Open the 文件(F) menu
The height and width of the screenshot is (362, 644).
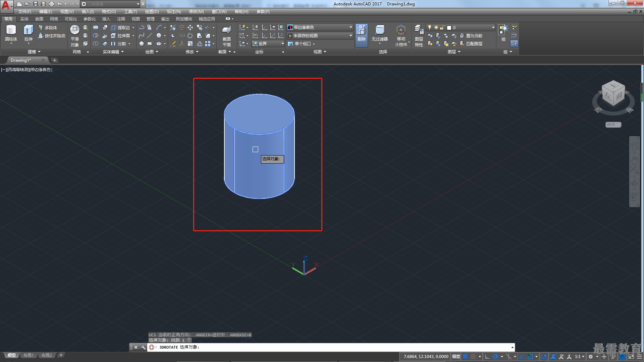pos(25,12)
